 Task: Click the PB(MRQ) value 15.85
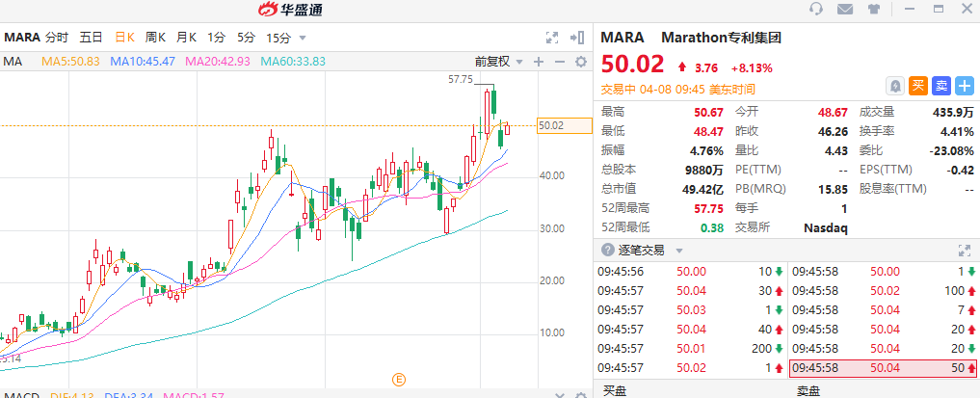pyautogui.click(x=833, y=189)
